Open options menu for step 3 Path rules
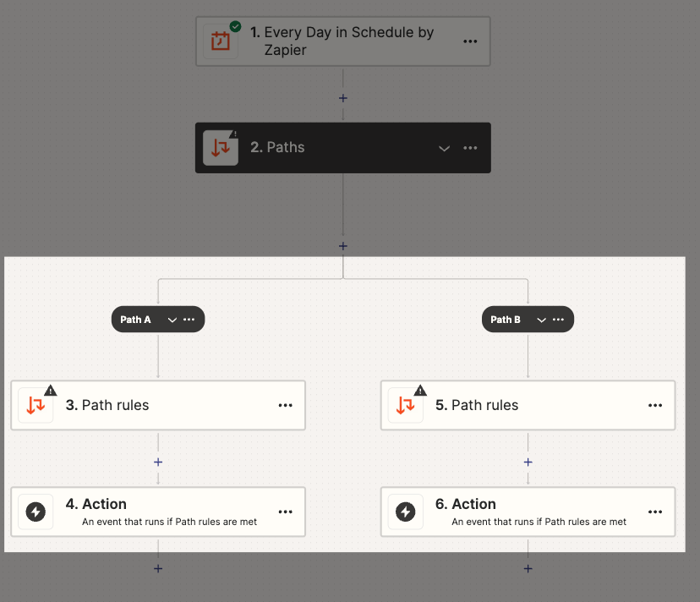Viewport: 700px width, 602px height. [x=286, y=406]
